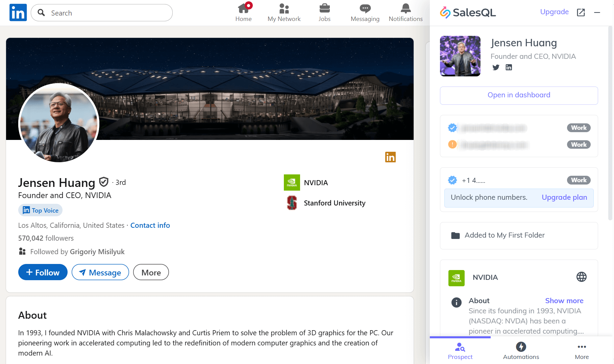This screenshot has height=364, width=614.
Task: Open Contact info link
Action: tap(150, 225)
